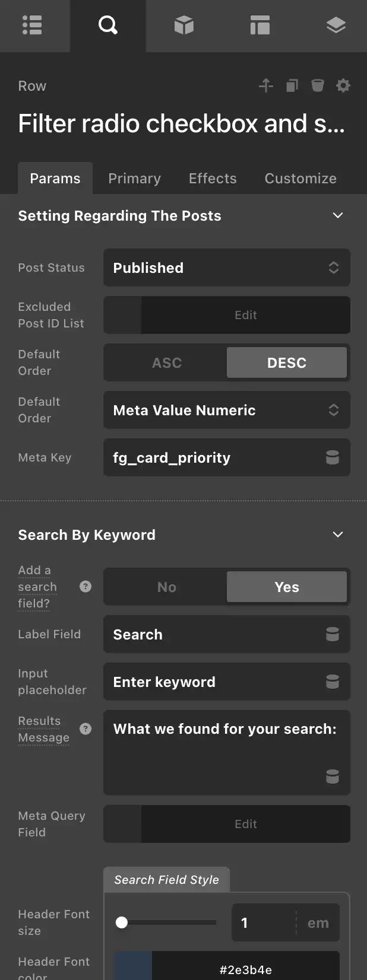Click Edit for Excluded Post ID List
Screen dimensions: 367x980
(245, 315)
